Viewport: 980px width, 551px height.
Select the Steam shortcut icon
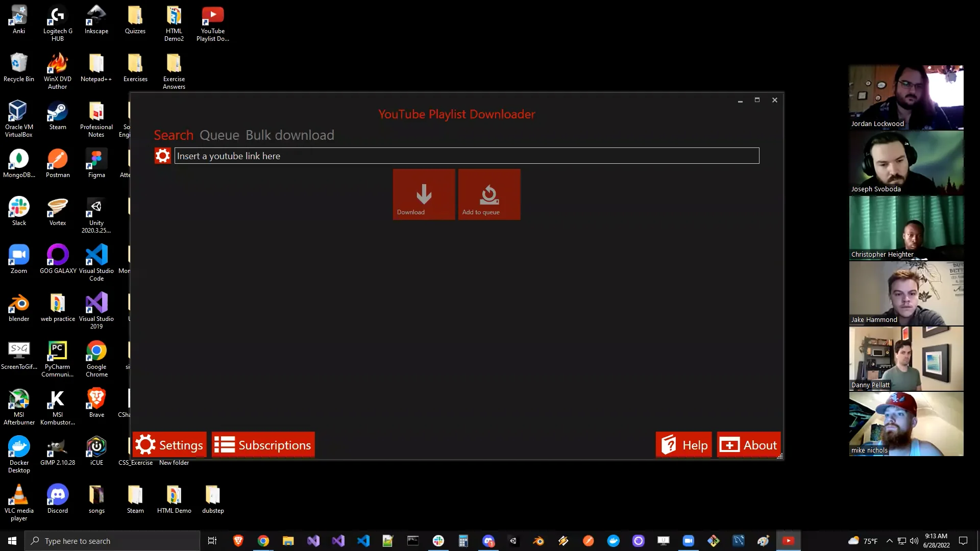tap(58, 116)
